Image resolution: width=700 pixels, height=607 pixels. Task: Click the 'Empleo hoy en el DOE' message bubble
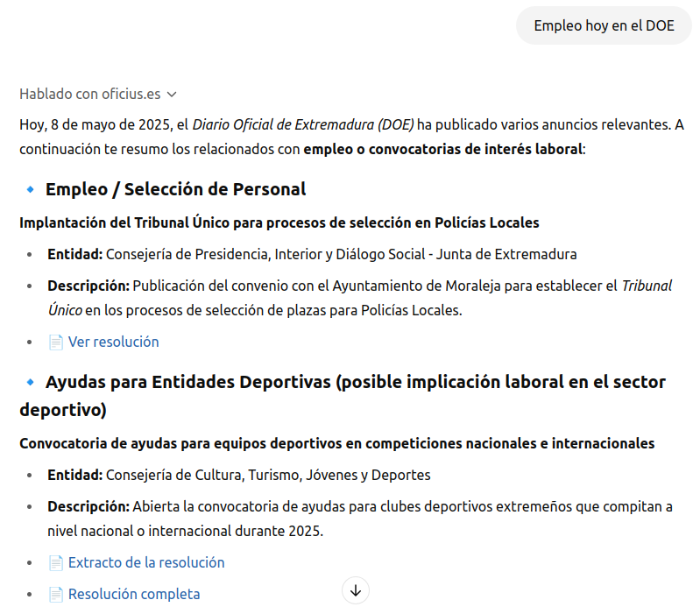click(604, 26)
